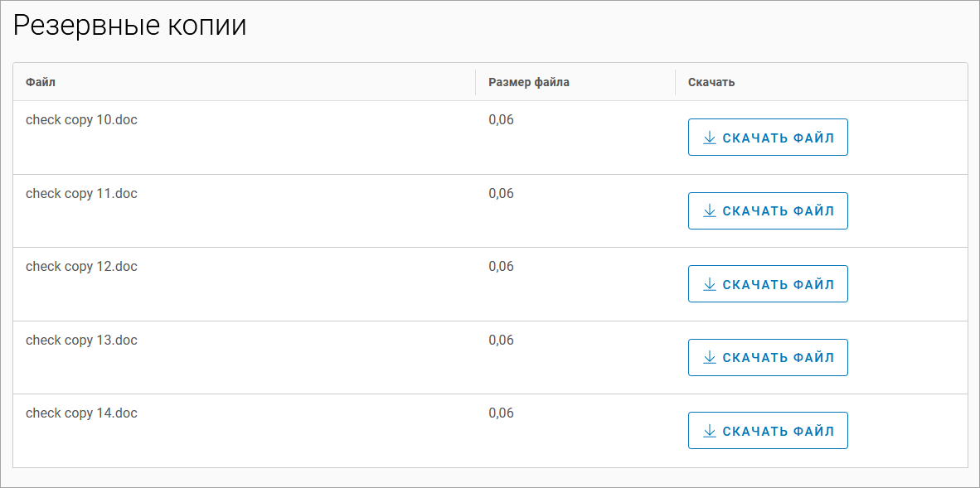Click the «Размер файла» column header
This screenshot has width=980, height=488.
(529, 82)
